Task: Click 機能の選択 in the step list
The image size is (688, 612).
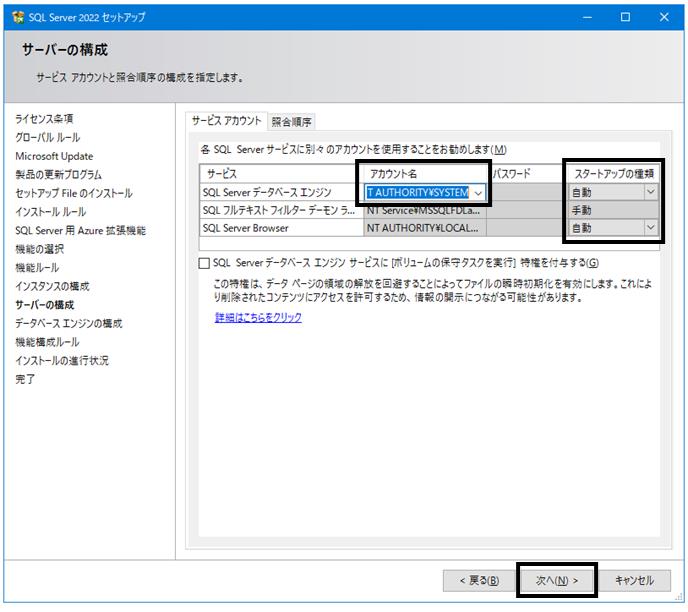Action: pos(39,249)
